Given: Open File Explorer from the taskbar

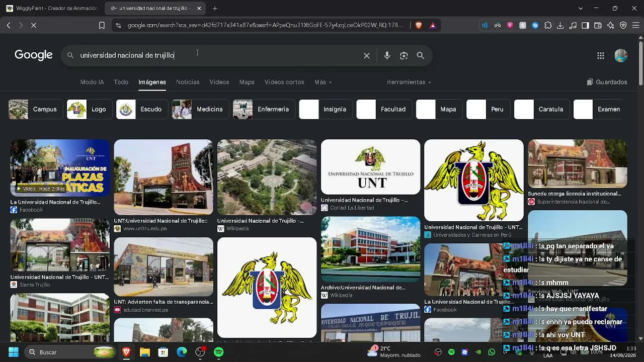Looking at the screenshot, I should coord(145,352).
